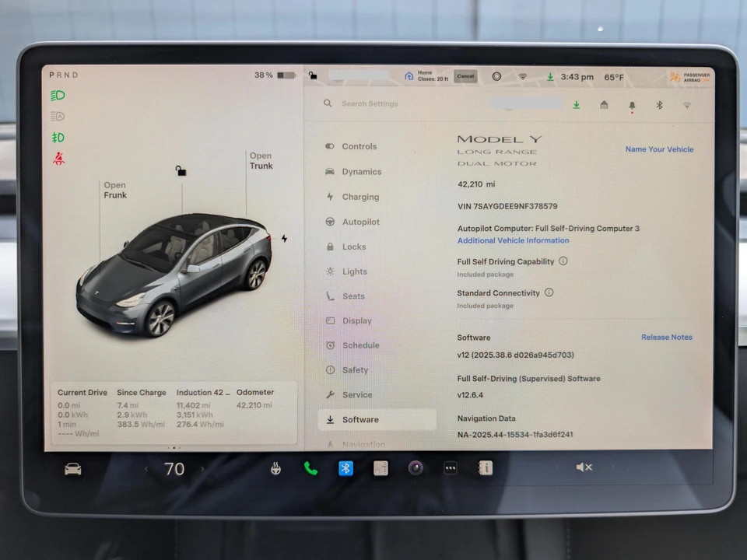The height and width of the screenshot is (560, 747).
Task: Tap Open Frunk button
Action: coord(115,190)
